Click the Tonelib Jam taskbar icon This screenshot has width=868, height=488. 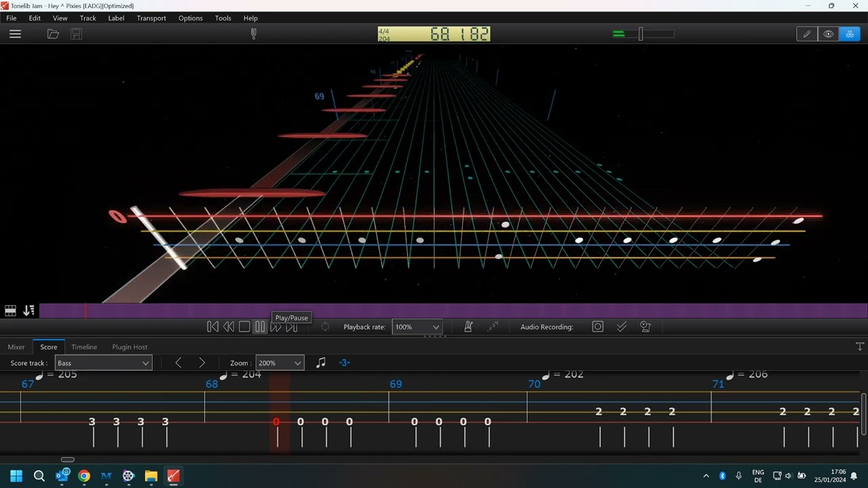point(174,476)
